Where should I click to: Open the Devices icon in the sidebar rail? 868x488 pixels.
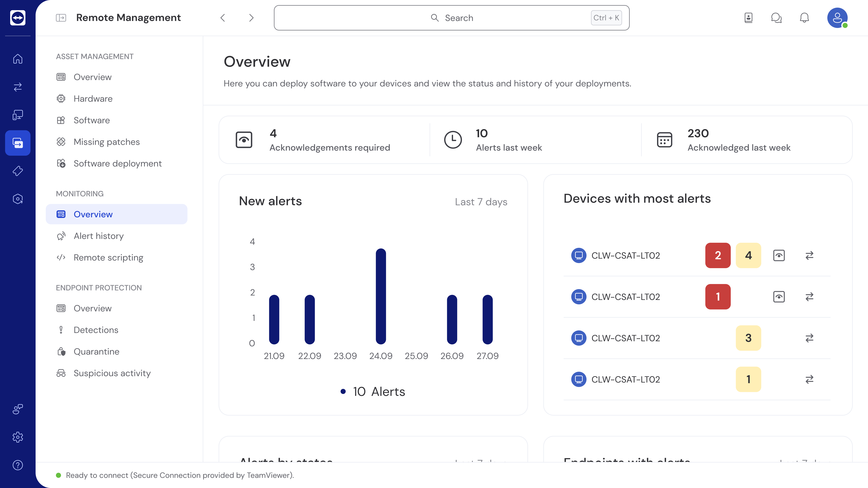(18, 115)
